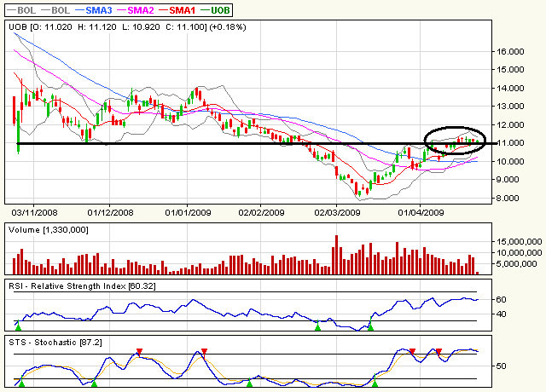
Task: Toggle the first BOL legend entry
Action: point(20,9)
